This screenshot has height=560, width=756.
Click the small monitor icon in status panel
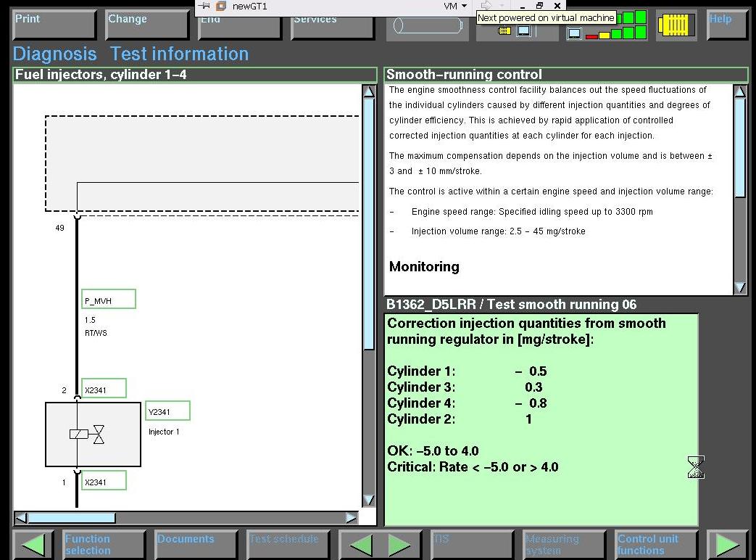[x=574, y=33]
